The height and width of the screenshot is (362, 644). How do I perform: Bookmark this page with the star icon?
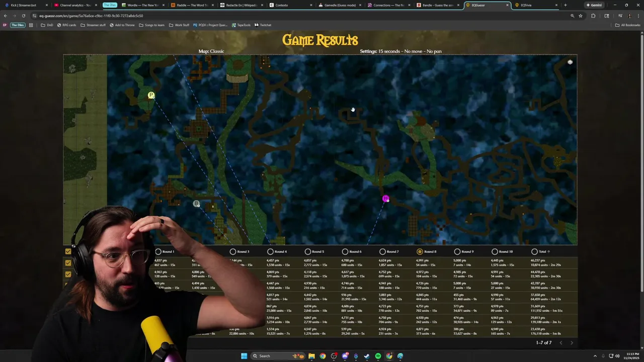tap(581, 16)
